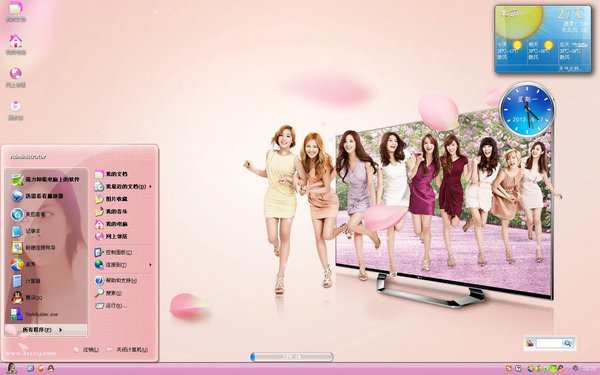This screenshot has height=375, width=600.
Task: Open the 我的电脑 house desktop icon
Action: [x=16, y=44]
